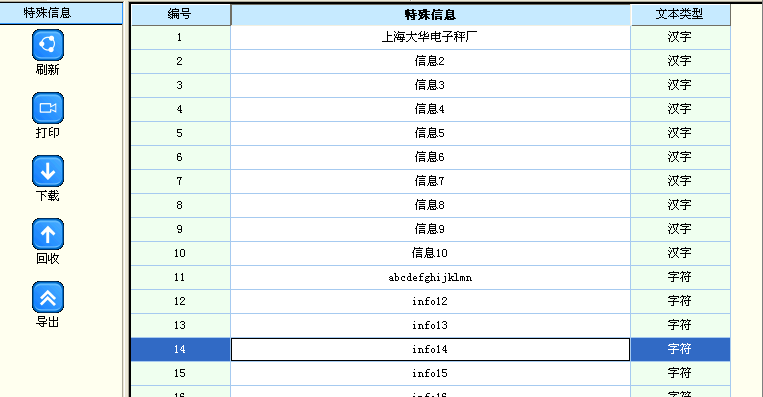763x397 pixels.
Task: Select the cell 信息2
Action: click(x=430, y=61)
